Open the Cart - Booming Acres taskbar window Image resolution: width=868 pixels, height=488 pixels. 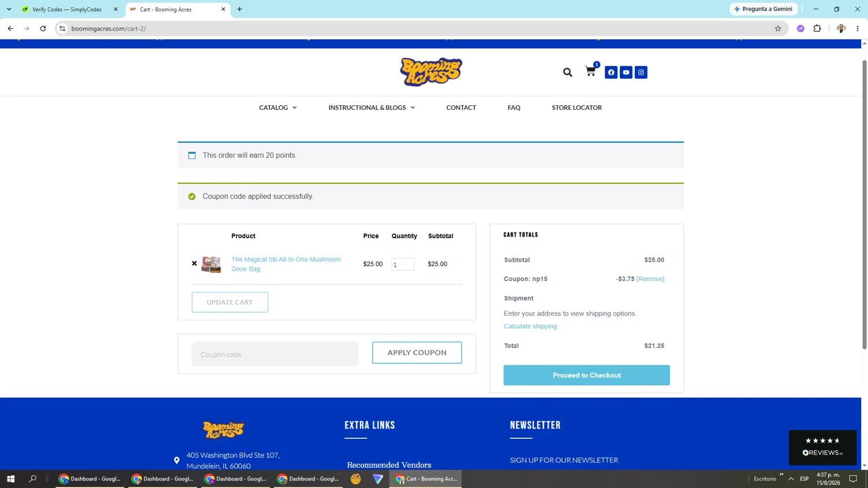tap(426, 479)
